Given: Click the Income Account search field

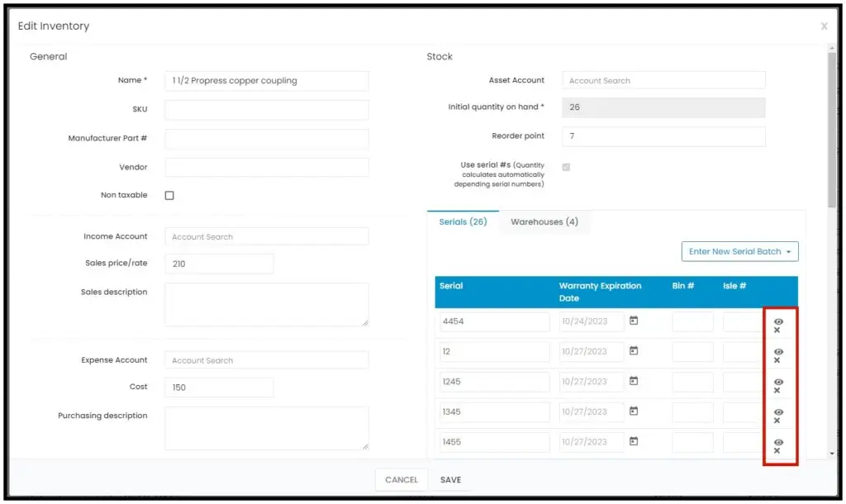Looking at the screenshot, I should [267, 236].
